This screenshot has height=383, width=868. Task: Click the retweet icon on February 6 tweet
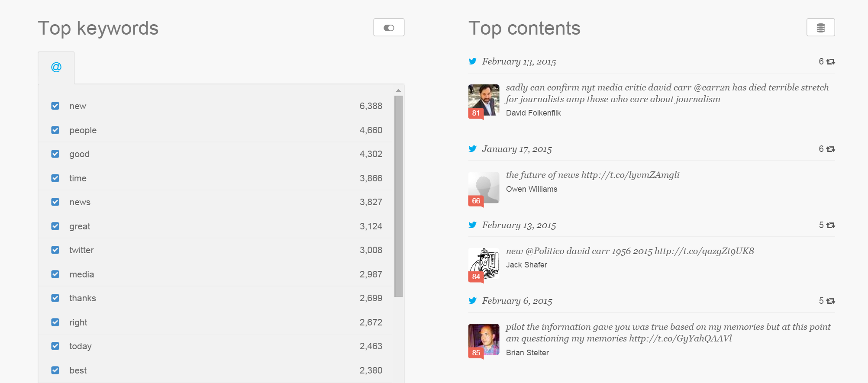pyautogui.click(x=830, y=301)
